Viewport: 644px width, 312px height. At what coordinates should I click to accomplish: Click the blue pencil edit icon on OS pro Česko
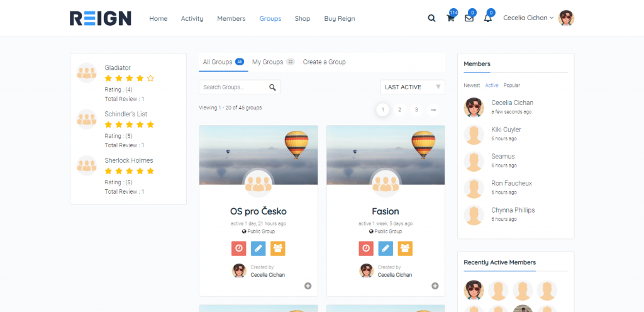pyautogui.click(x=258, y=248)
